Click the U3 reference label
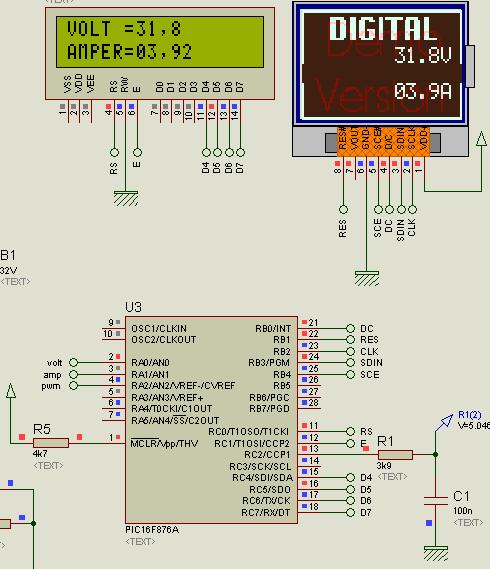Screen dimensions: 490x569 (x=133, y=307)
